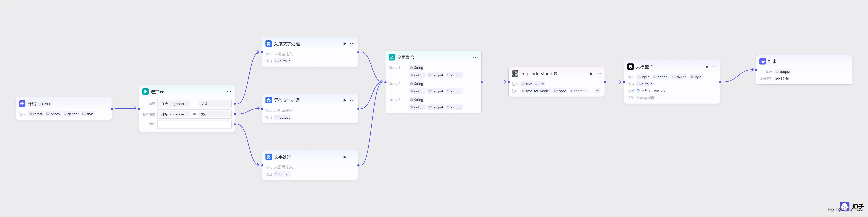Run the imgUnderstand node test
This screenshot has height=217, width=868.
pos(591,74)
